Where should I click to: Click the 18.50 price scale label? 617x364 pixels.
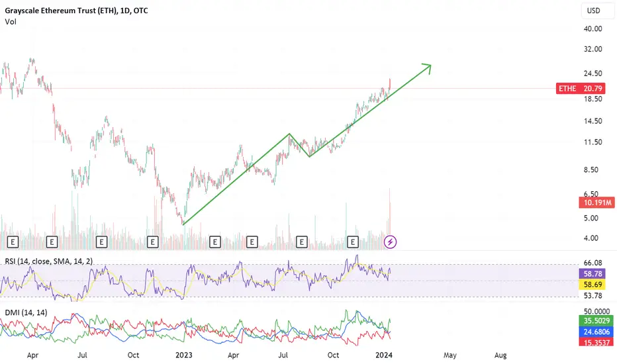pyautogui.click(x=593, y=99)
